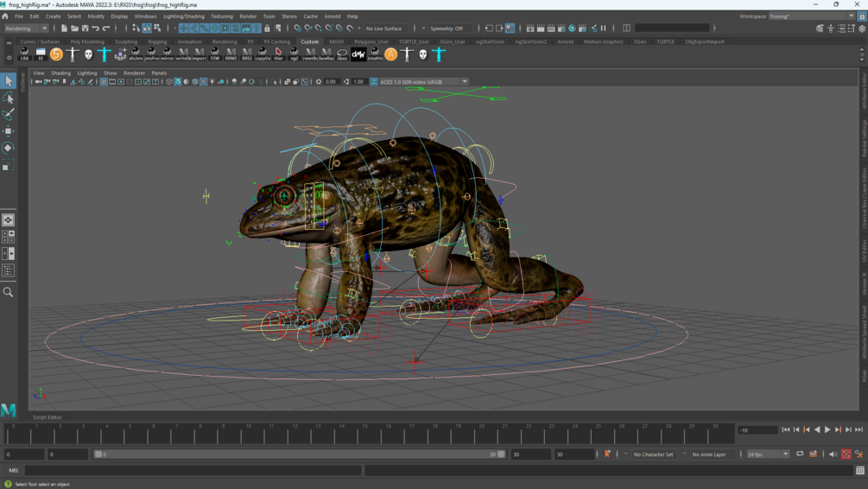Screen dimensions: 868x489
Task: Click the save scene icon
Action: point(85,29)
